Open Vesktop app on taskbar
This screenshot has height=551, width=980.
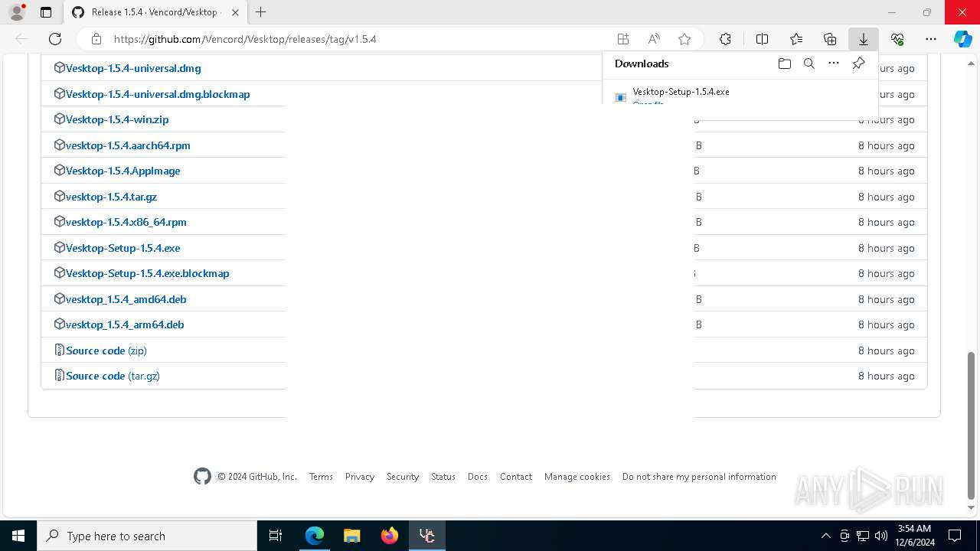click(x=427, y=536)
